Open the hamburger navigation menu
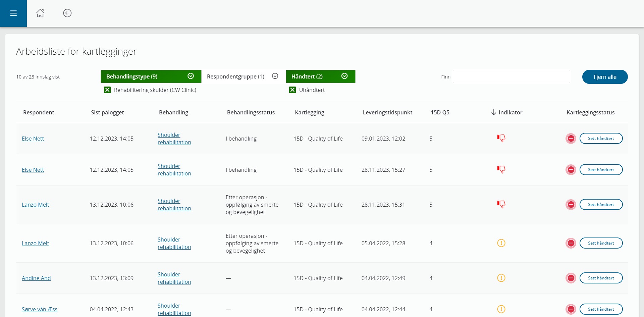The image size is (644, 317). [13, 13]
